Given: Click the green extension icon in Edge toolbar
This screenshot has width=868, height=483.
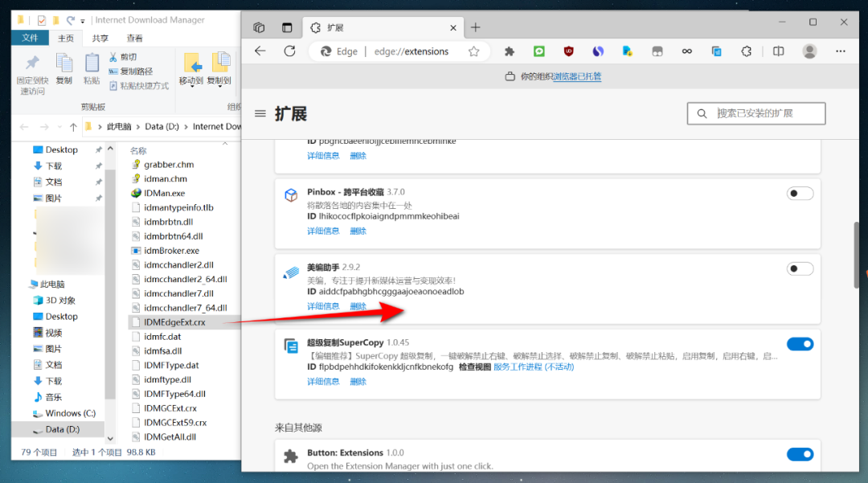Looking at the screenshot, I should [x=539, y=51].
